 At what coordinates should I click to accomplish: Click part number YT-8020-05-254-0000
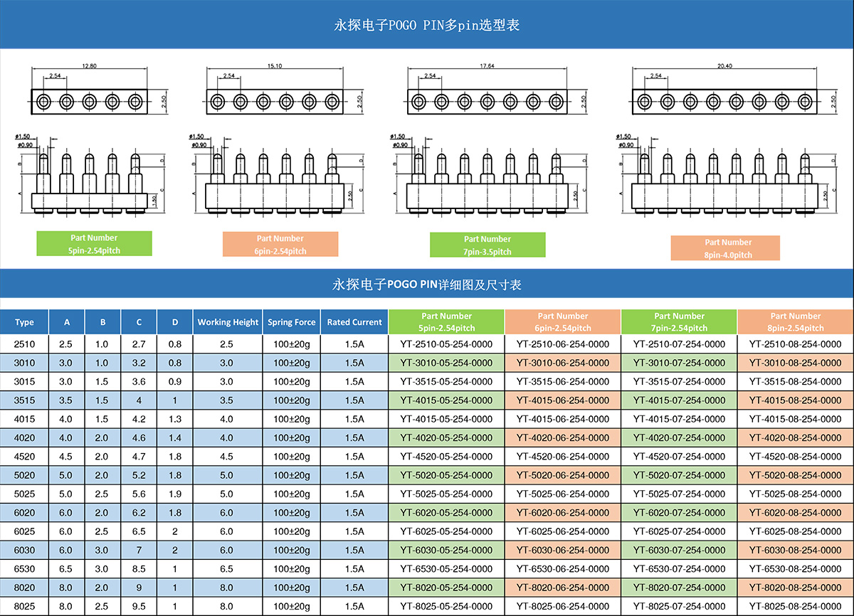[x=446, y=588]
